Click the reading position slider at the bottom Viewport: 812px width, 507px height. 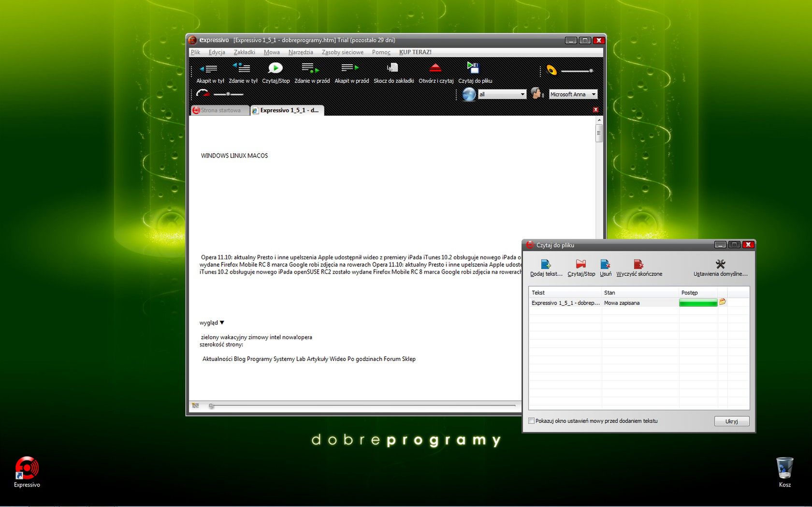pyautogui.click(x=362, y=405)
